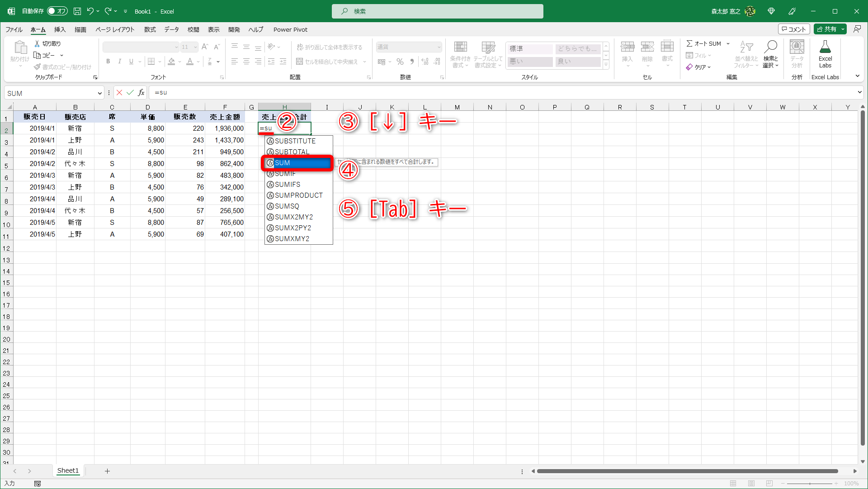Select SUMPRODUCT from the function suggestions
868x489 pixels.
point(298,195)
